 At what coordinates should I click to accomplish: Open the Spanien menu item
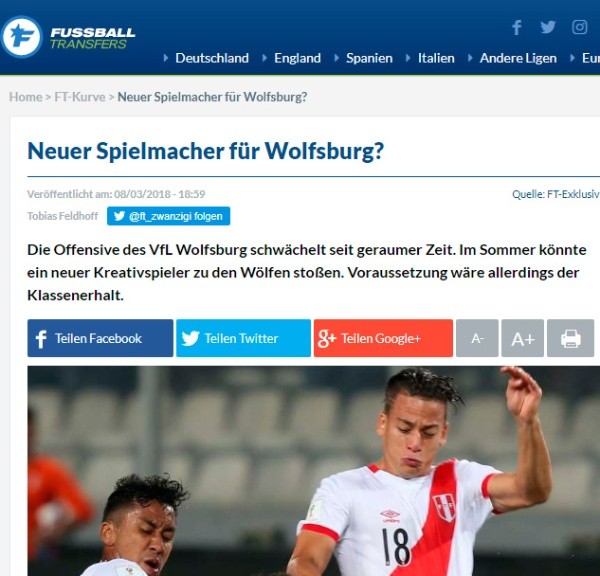click(x=369, y=58)
